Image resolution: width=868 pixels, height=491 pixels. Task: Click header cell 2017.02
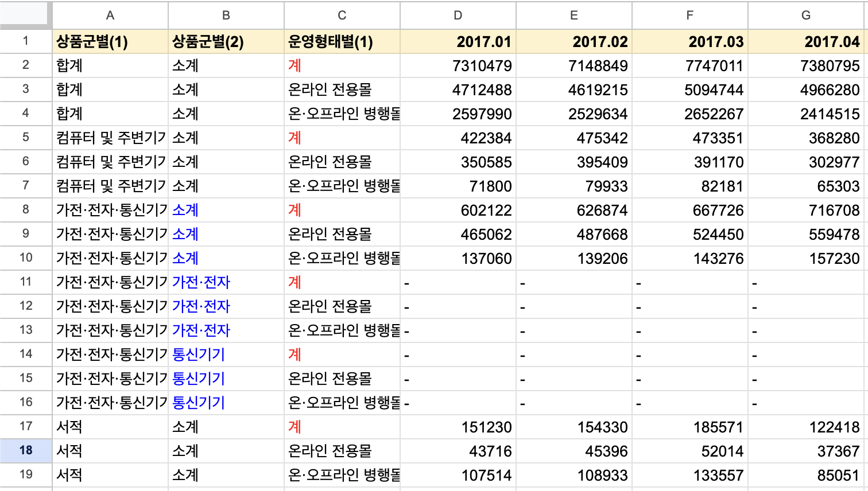574,41
